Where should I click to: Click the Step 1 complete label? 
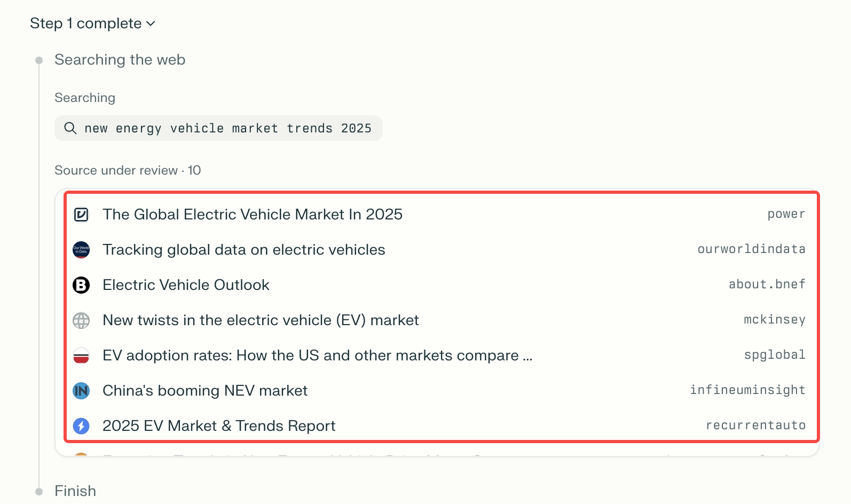(85, 23)
